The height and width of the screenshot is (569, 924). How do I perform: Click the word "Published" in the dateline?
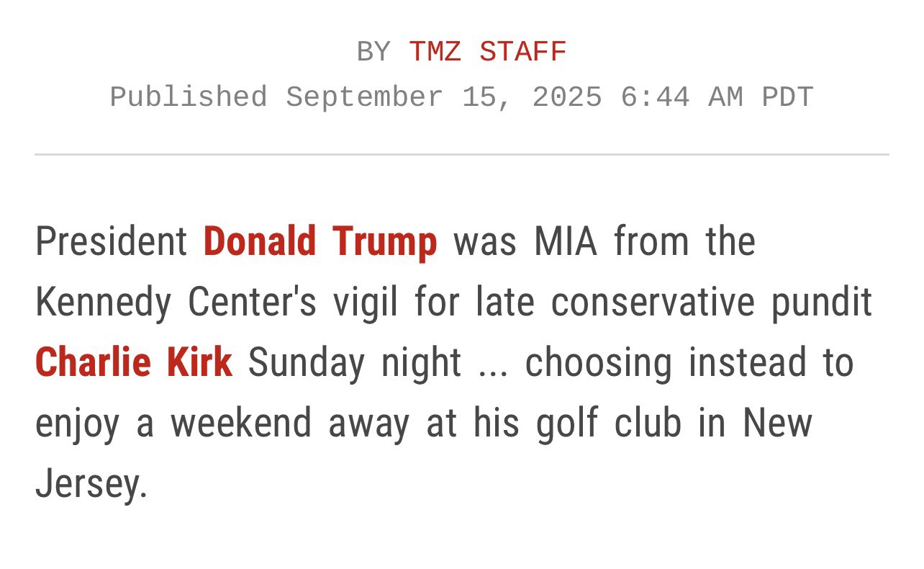coord(189,97)
